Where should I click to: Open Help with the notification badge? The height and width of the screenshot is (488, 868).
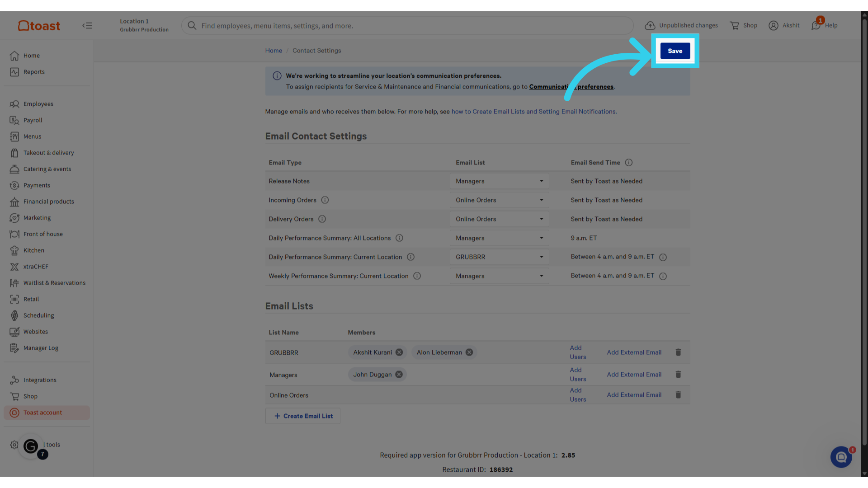coord(824,25)
